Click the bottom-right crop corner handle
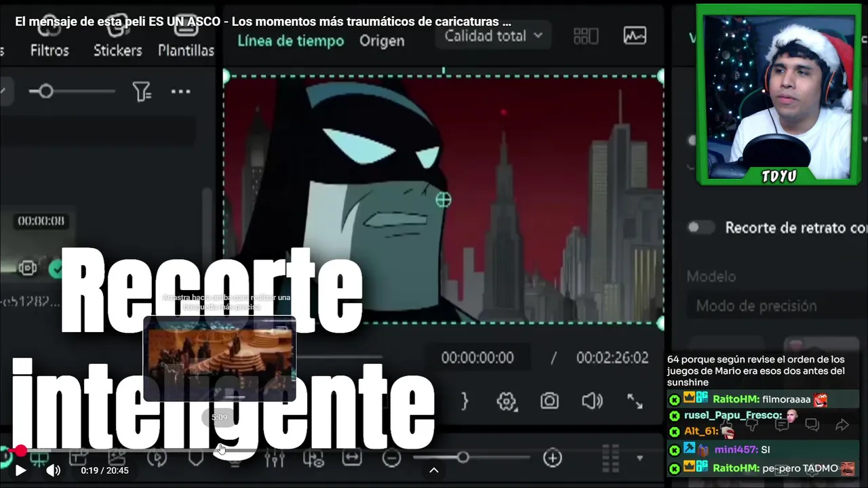This screenshot has width=868, height=488. tap(660, 323)
